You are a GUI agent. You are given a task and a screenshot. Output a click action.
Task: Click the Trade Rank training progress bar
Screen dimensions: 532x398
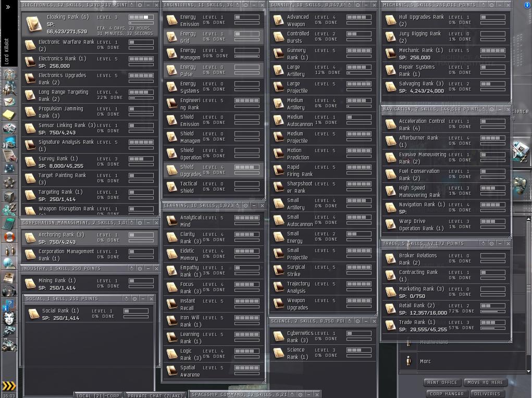pos(492,328)
